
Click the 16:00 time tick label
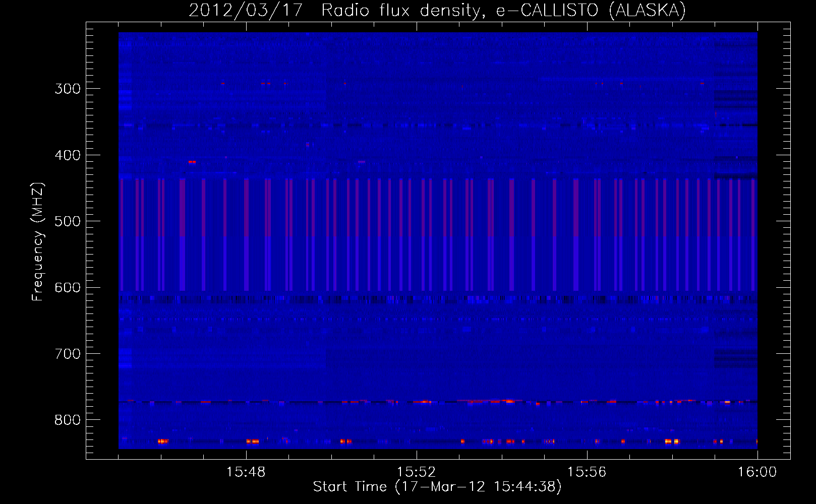click(757, 472)
